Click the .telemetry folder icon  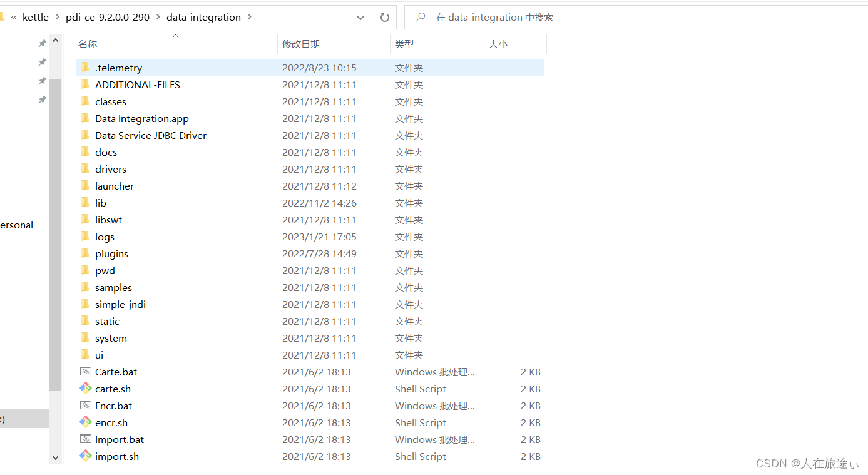click(85, 68)
